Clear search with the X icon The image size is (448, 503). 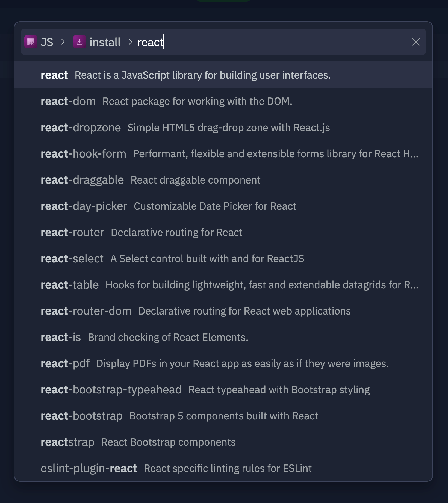point(416,42)
